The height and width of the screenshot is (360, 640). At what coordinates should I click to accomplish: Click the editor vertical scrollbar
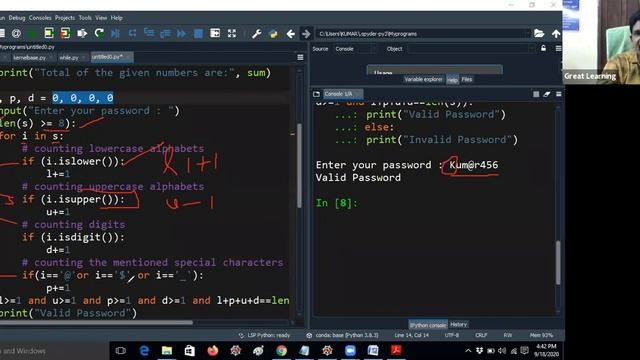(x=299, y=165)
